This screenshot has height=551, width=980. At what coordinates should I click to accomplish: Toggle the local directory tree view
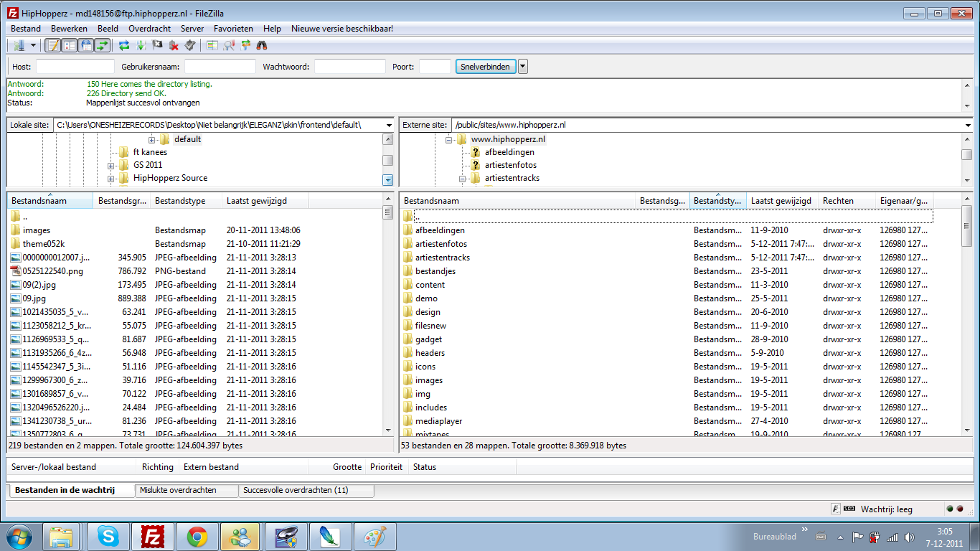70,45
